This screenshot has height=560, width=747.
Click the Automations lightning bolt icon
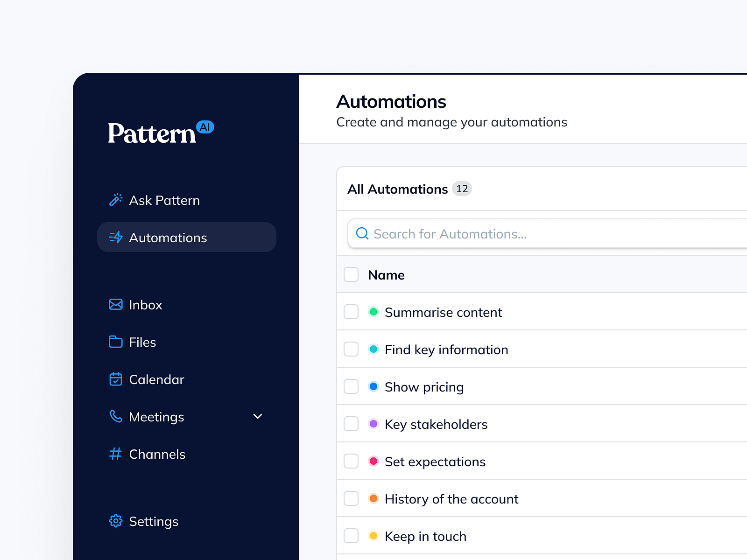[x=116, y=237]
